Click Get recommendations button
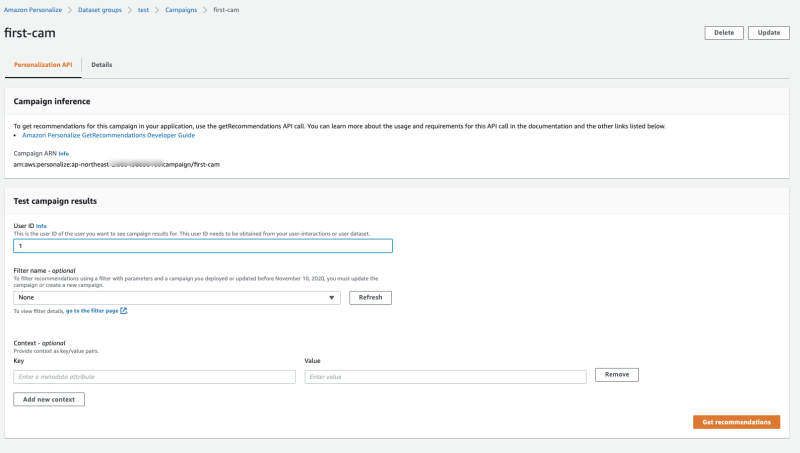The height and width of the screenshot is (453, 800). click(735, 422)
